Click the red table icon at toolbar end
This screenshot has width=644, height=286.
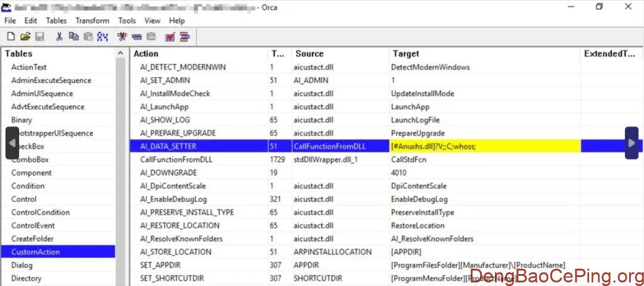[184, 37]
